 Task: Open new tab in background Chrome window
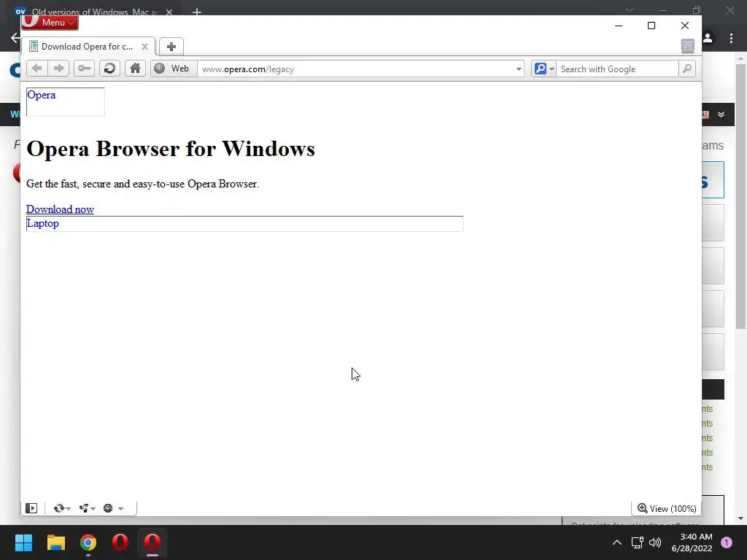pos(197,12)
